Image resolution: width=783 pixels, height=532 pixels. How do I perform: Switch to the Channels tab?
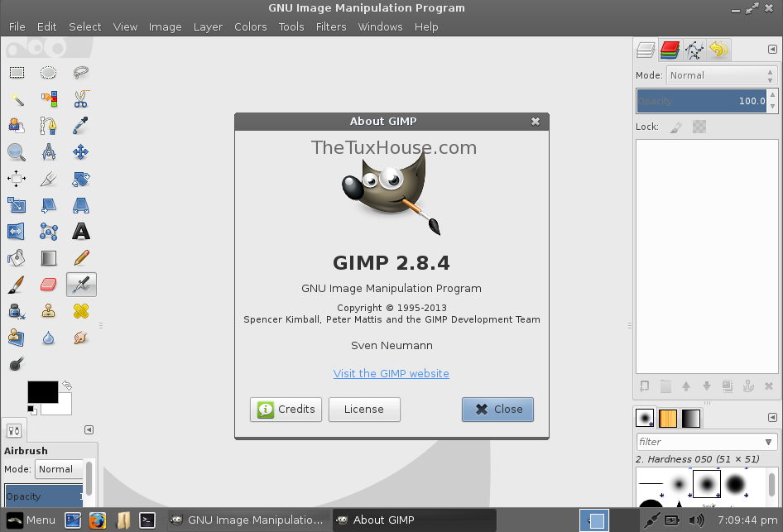tap(670, 50)
